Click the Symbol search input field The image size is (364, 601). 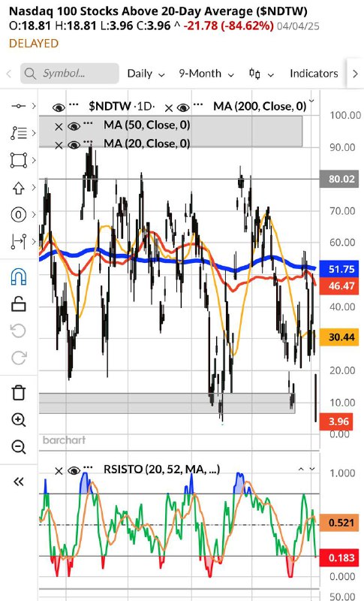coord(70,73)
